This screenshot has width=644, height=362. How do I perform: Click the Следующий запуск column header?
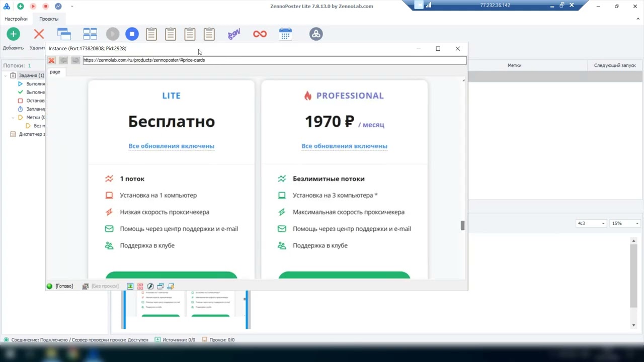(615, 65)
